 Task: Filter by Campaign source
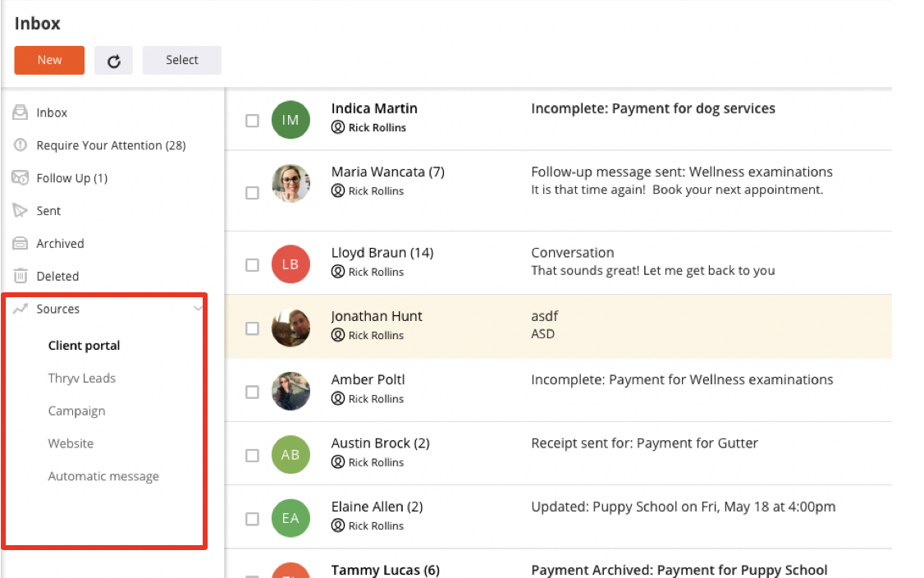[76, 411]
